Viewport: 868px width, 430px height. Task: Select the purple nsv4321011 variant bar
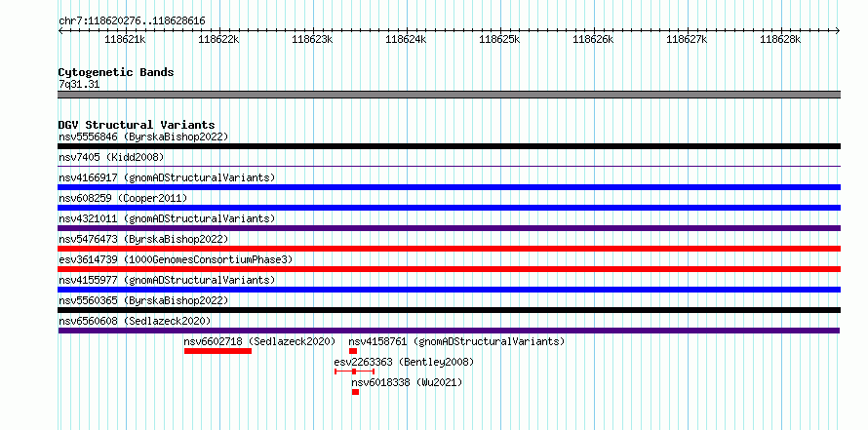pos(450,228)
